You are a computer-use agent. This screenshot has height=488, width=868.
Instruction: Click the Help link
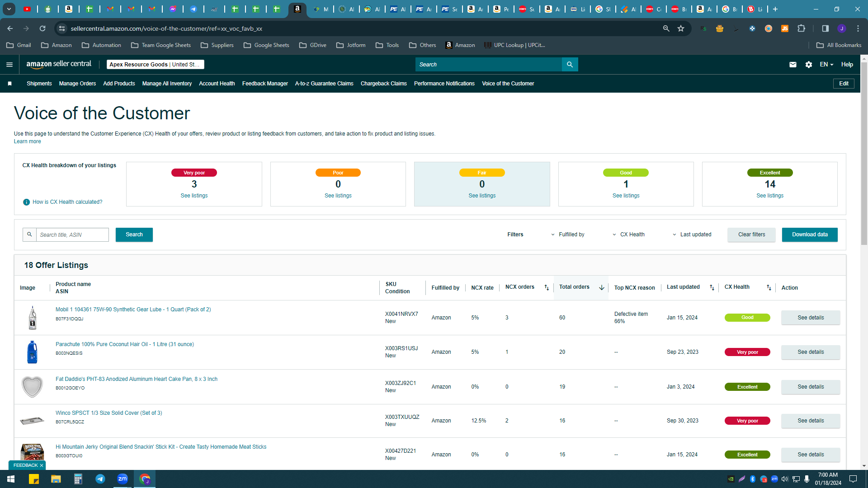click(847, 65)
